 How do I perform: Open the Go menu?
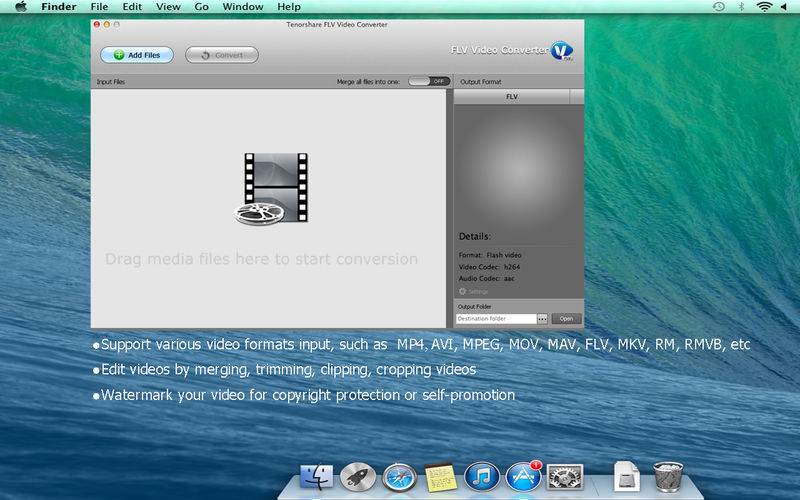202,7
